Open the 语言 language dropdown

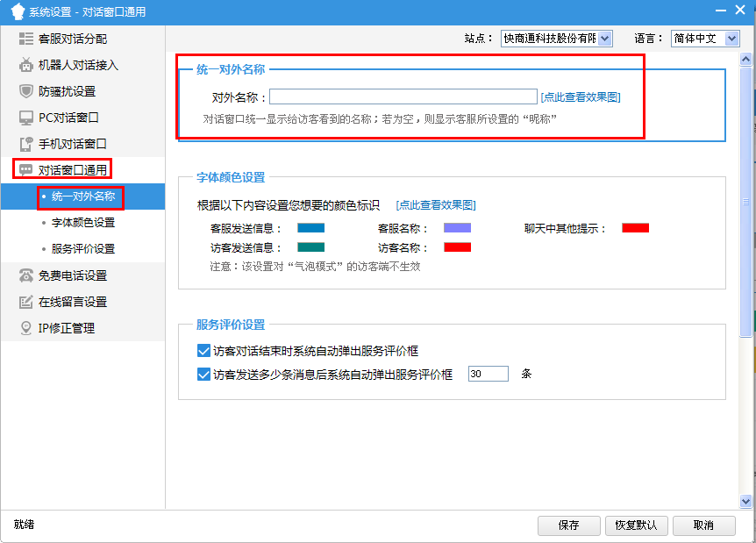click(x=732, y=39)
